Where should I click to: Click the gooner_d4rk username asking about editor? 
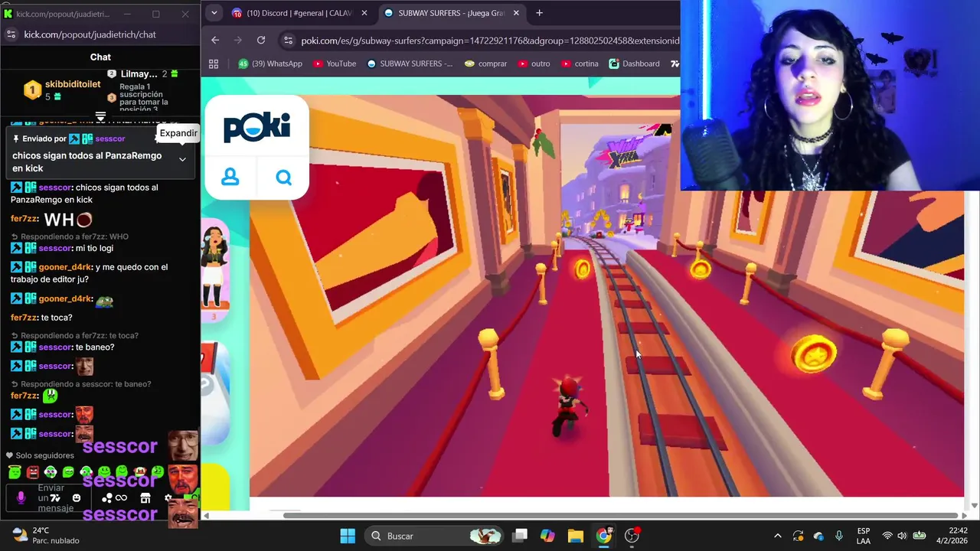pos(65,267)
